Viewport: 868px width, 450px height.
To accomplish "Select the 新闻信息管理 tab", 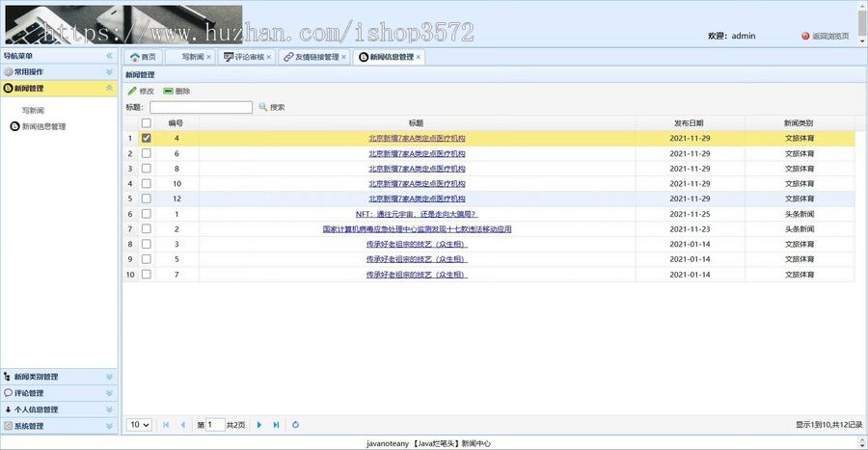I will click(390, 57).
